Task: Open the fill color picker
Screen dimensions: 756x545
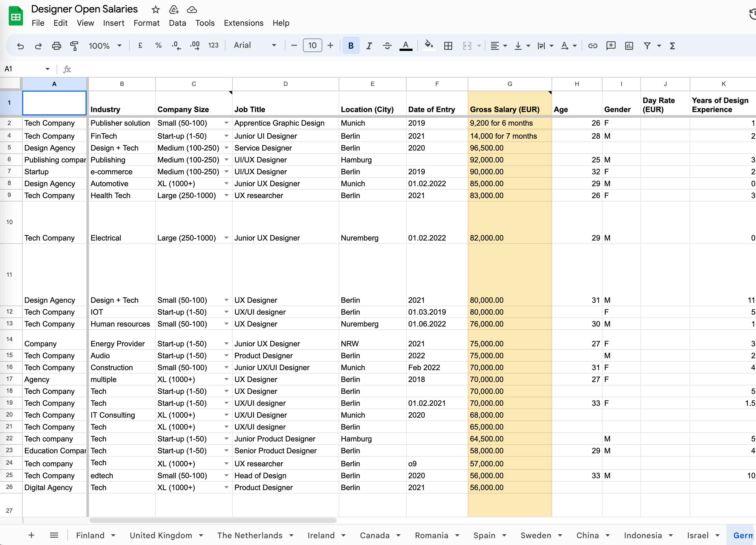Action: [429, 45]
